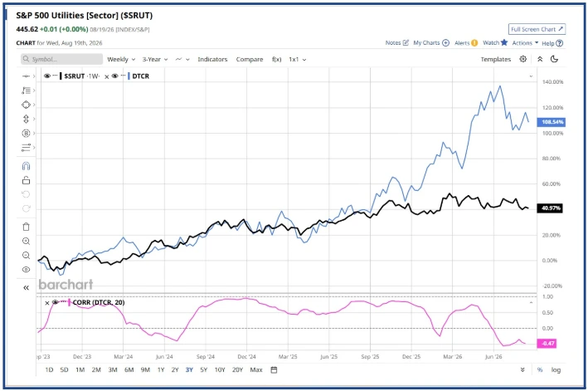
Task: Select the vertical measure arrow tool
Action: [26, 119]
